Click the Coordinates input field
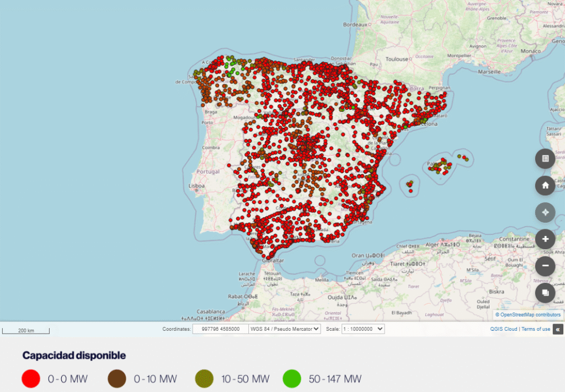The image size is (565, 392). click(220, 329)
